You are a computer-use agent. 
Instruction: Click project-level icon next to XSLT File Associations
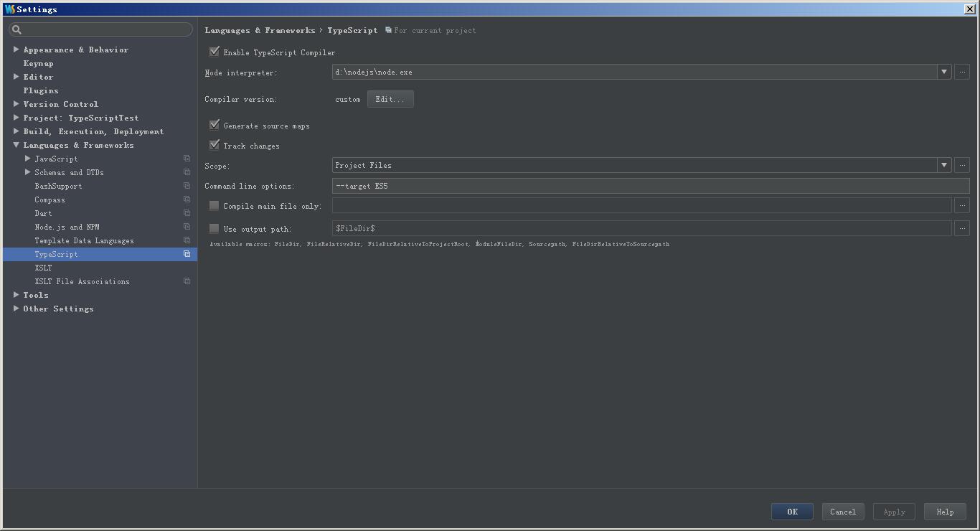click(187, 281)
